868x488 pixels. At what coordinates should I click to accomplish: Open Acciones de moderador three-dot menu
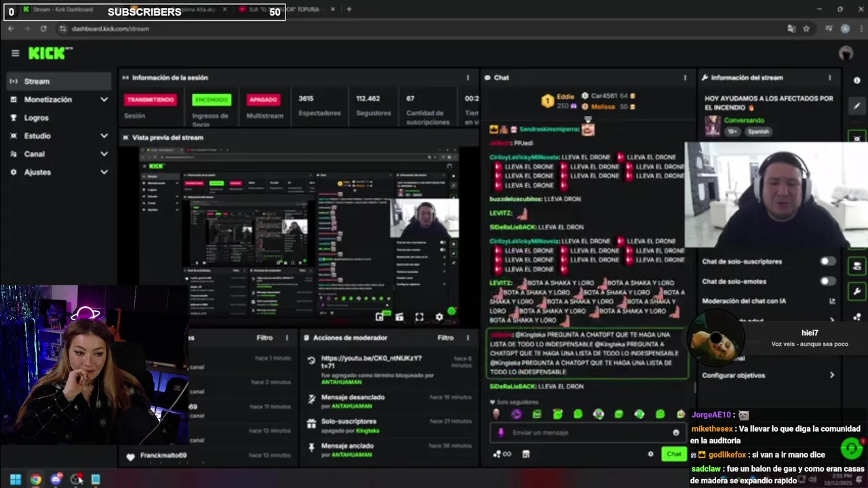(467, 338)
